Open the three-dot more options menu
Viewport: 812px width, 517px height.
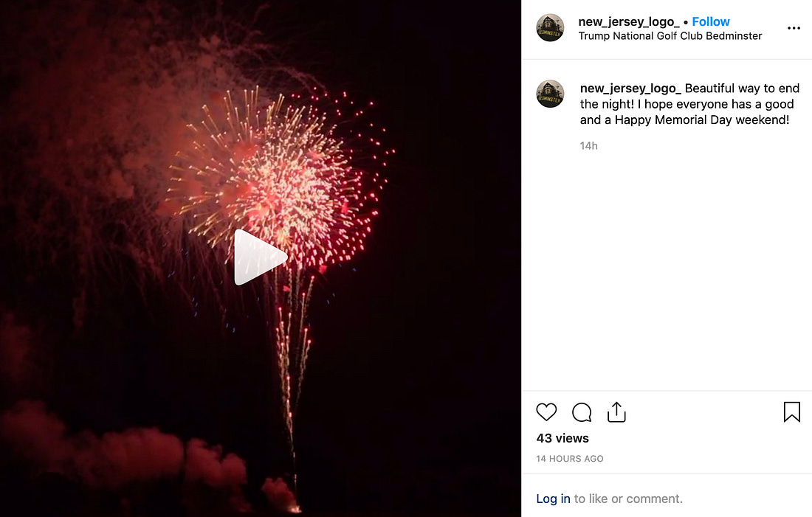tap(794, 28)
